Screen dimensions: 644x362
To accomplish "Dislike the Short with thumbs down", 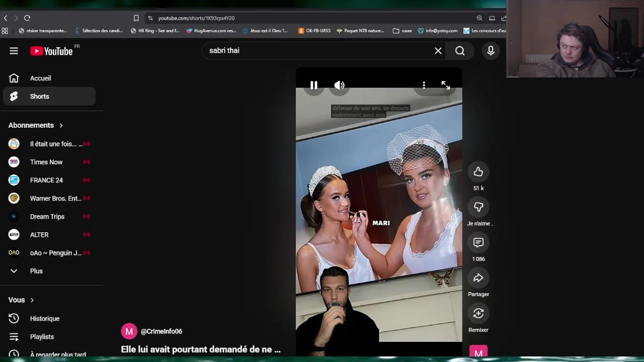I will click(478, 207).
